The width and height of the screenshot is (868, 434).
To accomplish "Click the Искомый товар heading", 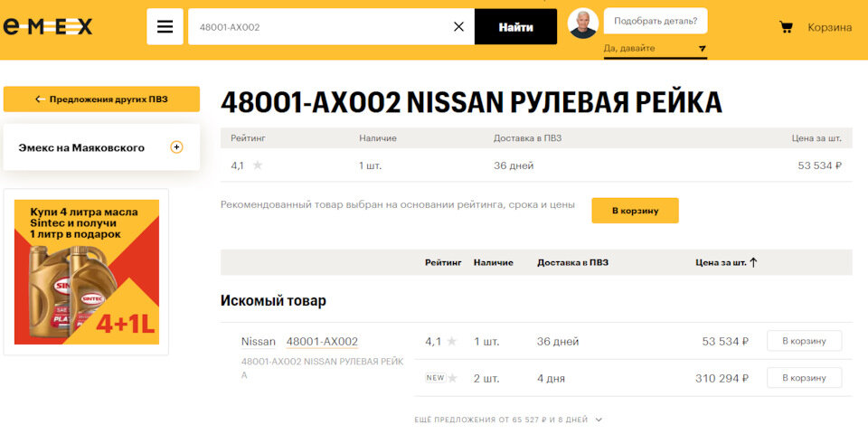I will 273,300.
